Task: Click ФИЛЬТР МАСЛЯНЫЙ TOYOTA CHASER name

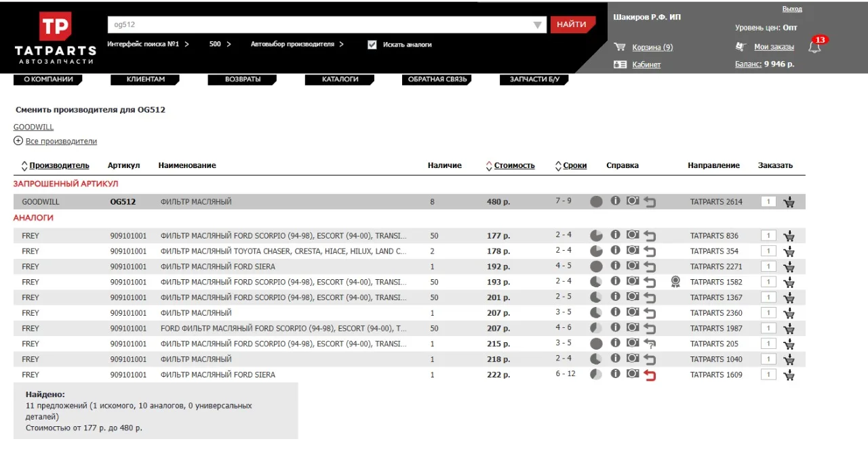Action: [x=283, y=251]
